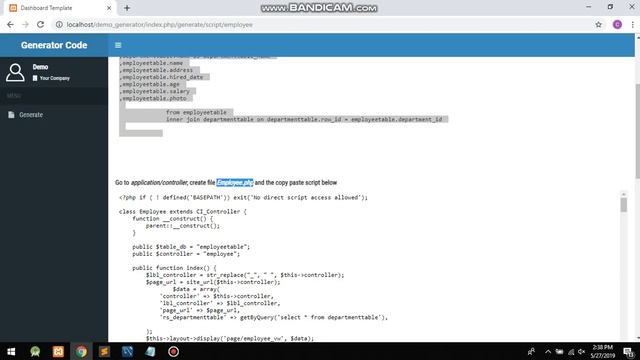View site information icon in address bar
This screenshot has width=640, height=360.
point(59,24)
